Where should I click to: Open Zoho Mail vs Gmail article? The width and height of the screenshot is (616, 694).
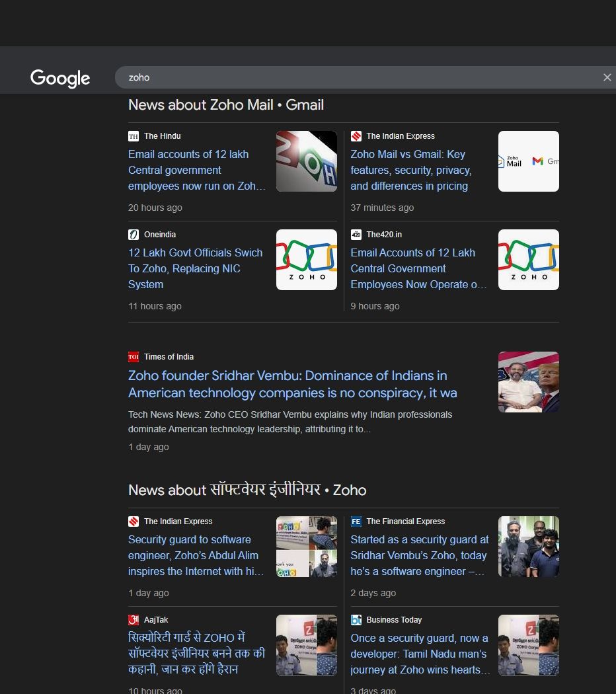point(410,170)
